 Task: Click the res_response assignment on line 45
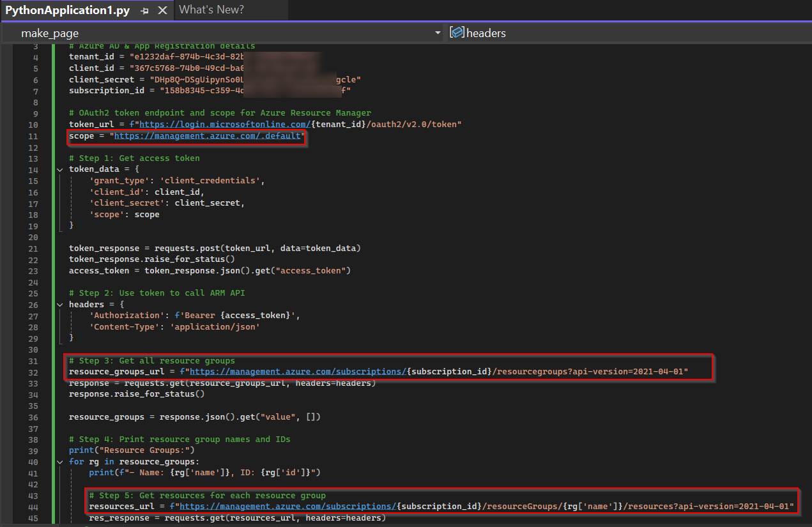(238, 518)
